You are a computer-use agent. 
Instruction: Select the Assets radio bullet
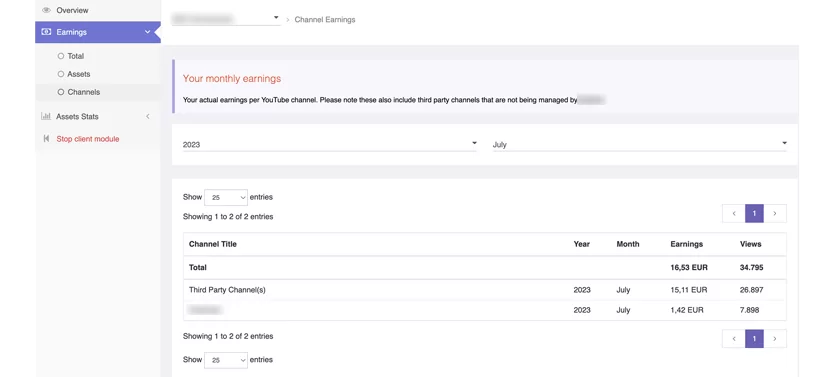click(x=61, y=74)
